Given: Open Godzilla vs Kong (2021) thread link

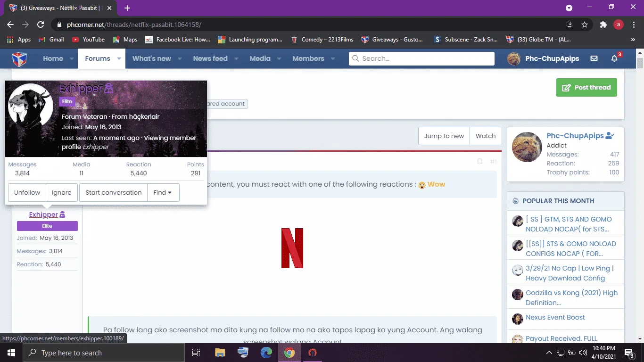Looking at the screenshot, I should coord(572,297).
